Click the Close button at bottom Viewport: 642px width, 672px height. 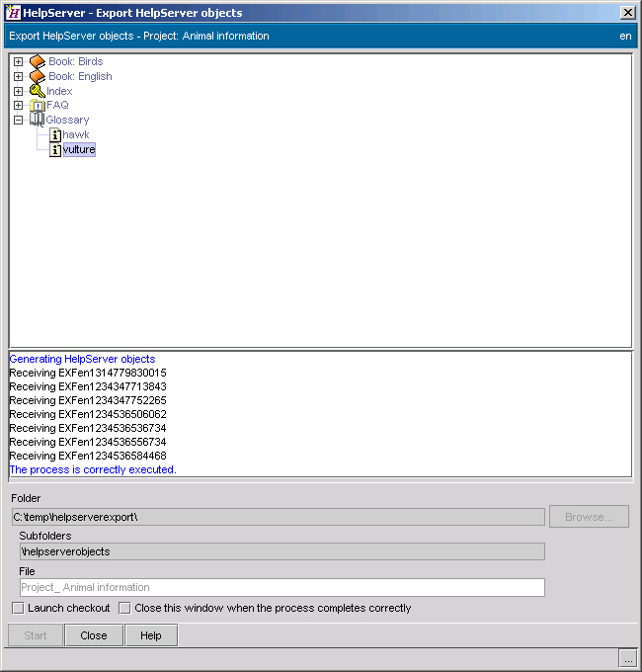coord(94,635)
